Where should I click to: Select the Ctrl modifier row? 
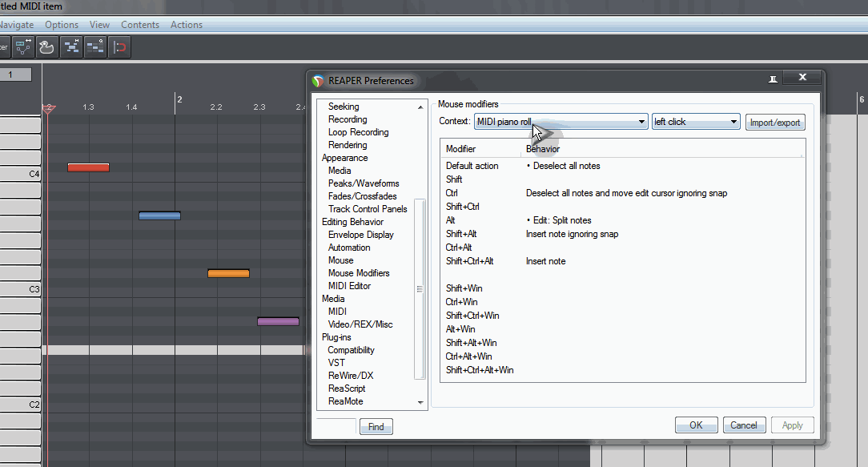click(623, 193)
